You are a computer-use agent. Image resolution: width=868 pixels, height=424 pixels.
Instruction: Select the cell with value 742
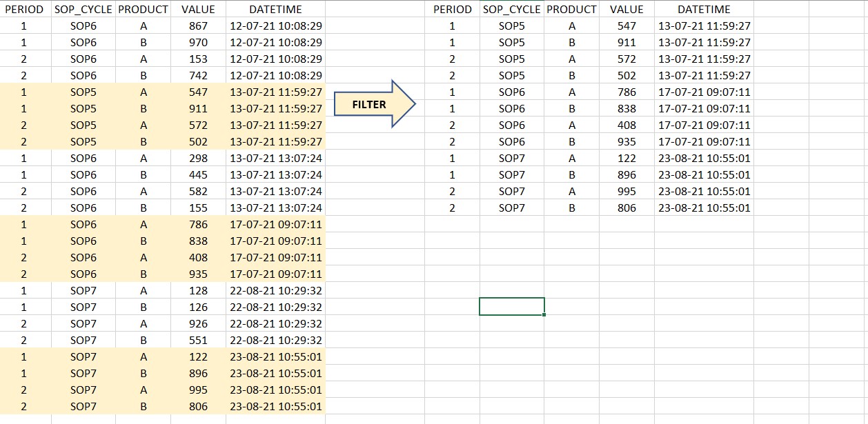click(198, 75)
